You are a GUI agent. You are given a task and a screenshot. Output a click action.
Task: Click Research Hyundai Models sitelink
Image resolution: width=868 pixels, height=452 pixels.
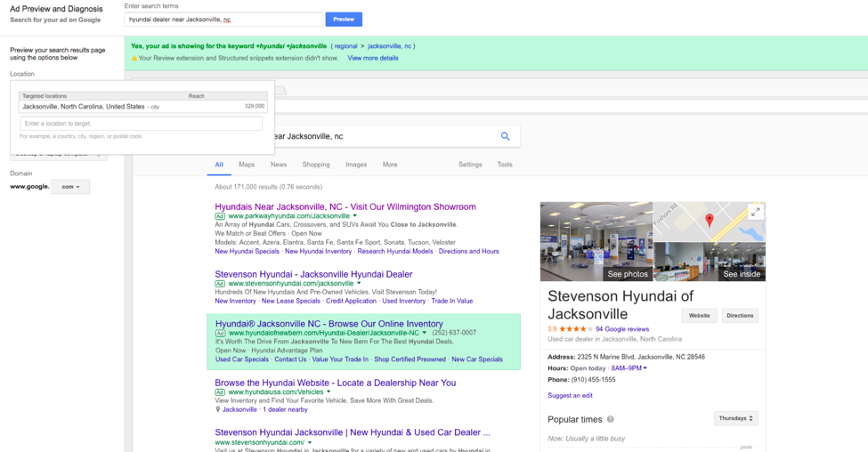pyautogui.click(x=395, y=252)
